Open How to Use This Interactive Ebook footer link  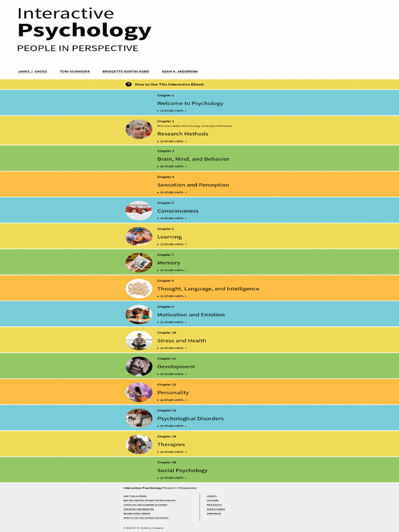(146, 518)
